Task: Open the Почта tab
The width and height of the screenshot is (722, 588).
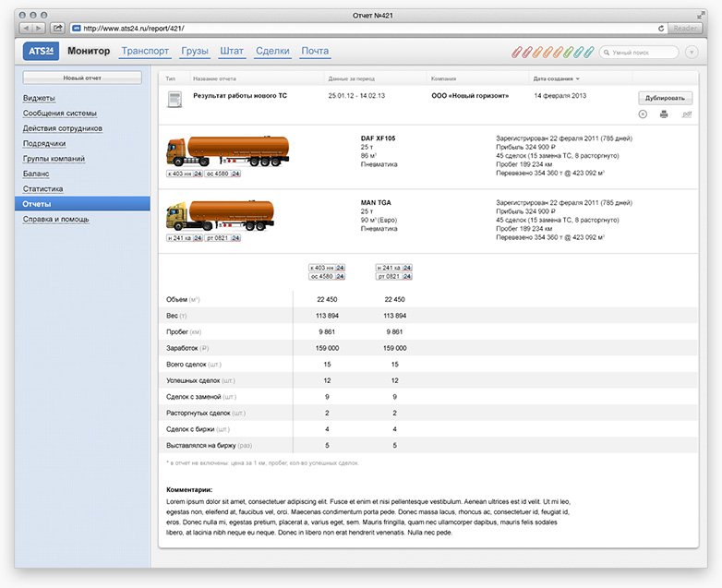Action: pos(315,51)
